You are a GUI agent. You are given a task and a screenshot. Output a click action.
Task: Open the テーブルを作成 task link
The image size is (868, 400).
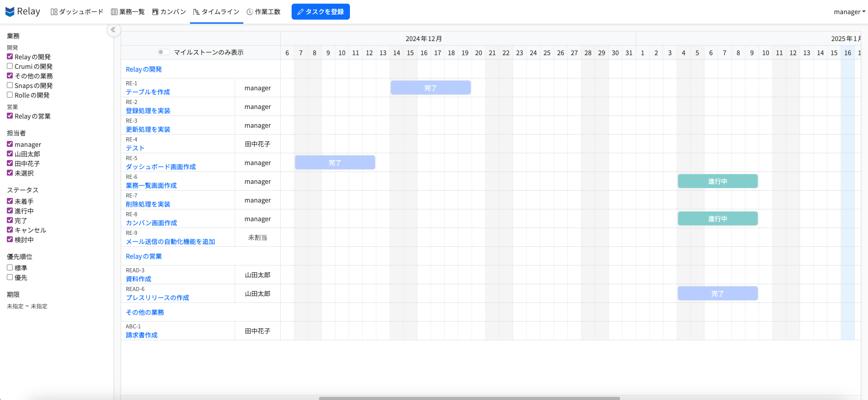pos(148,92)
